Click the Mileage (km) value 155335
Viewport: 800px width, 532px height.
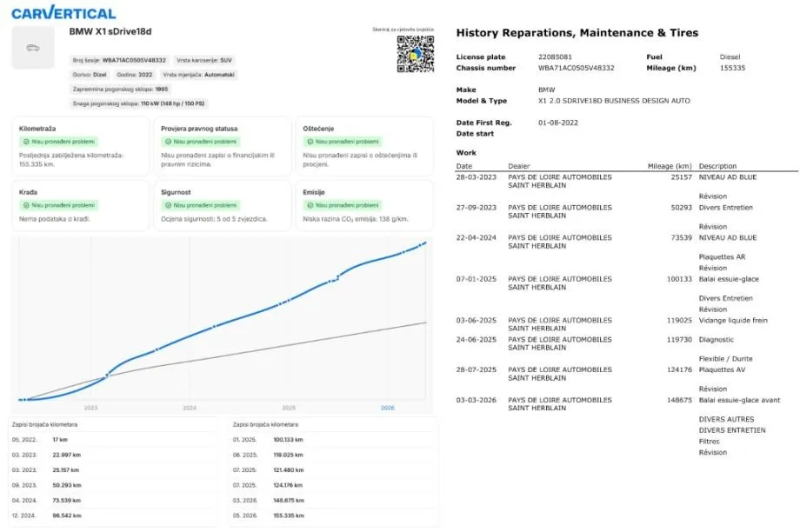[x=733, y=68]
